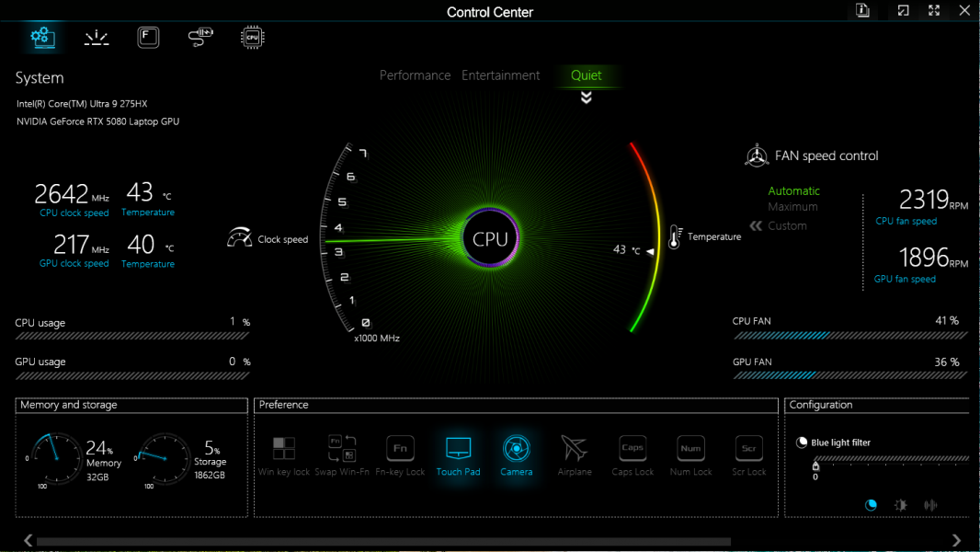Toggle Fn-key Lock
980x552 pixels.
point(400,456)
